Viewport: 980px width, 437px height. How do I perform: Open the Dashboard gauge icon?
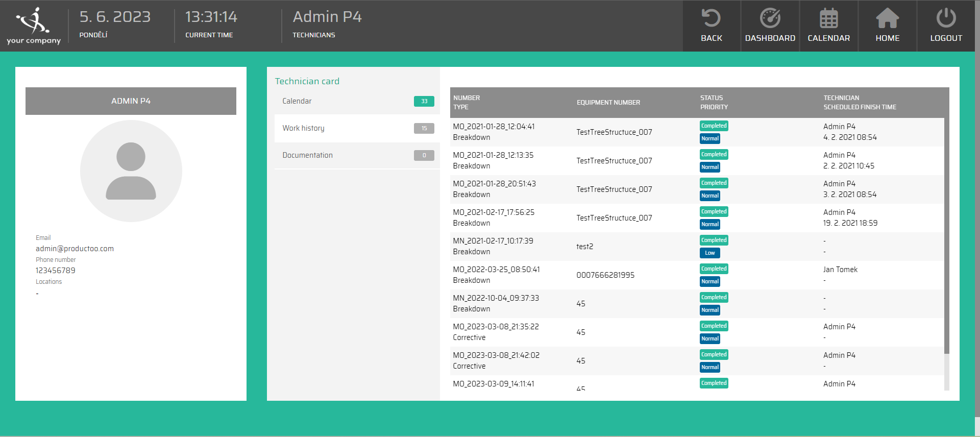pos(770,19)
